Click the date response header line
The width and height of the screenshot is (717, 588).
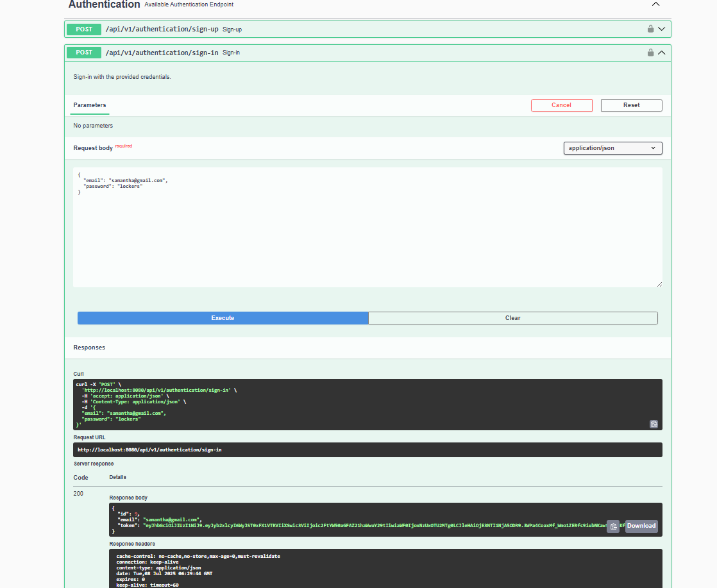pyautogui.click(x=164, y=573)
